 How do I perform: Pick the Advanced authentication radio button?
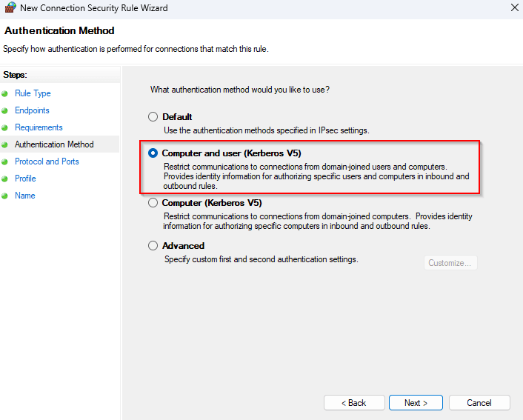[153, 246]
